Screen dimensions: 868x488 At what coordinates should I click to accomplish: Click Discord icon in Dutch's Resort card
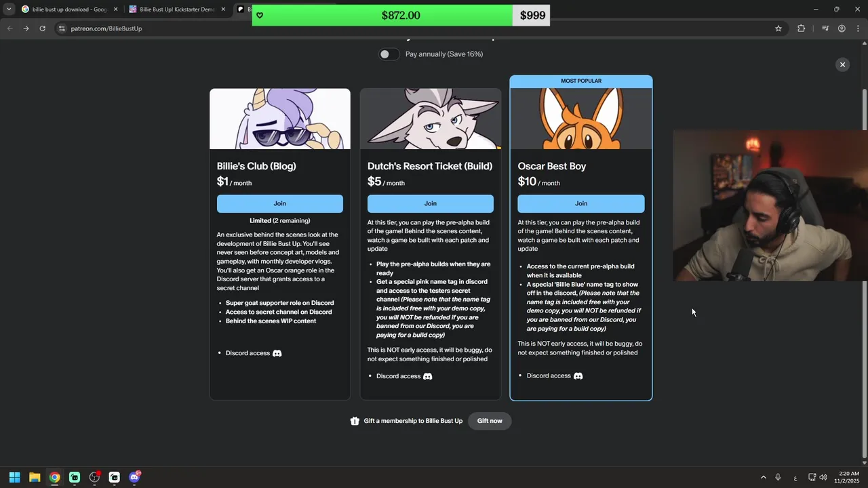pos(427,376)
